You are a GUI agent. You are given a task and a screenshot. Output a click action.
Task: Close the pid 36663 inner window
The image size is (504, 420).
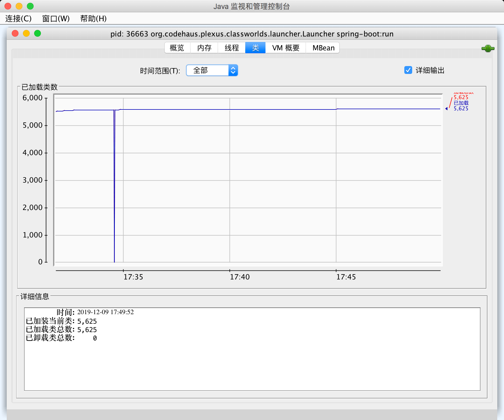tap(15, 34)
